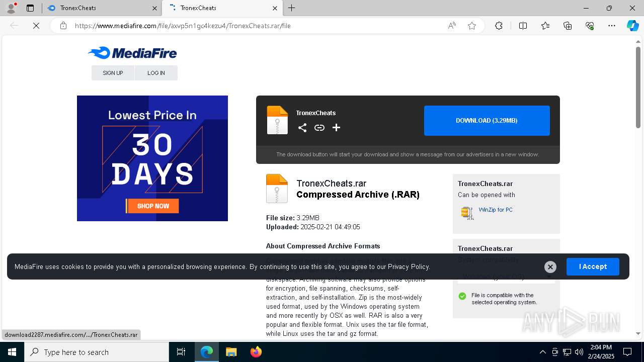Open the Windows Start menu
Viewport: 644px width, 362px height.
(x=12, y=352)
